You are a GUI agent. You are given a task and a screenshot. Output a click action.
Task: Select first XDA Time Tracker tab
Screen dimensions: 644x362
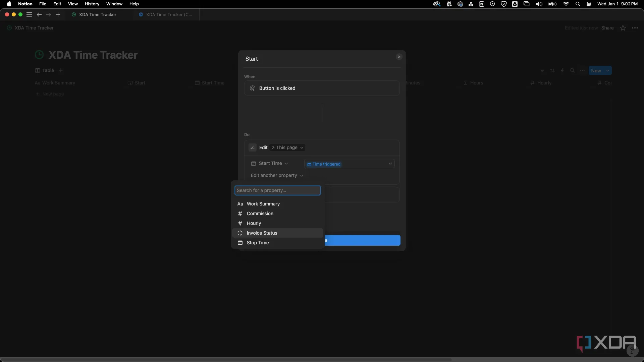[99, 14]
